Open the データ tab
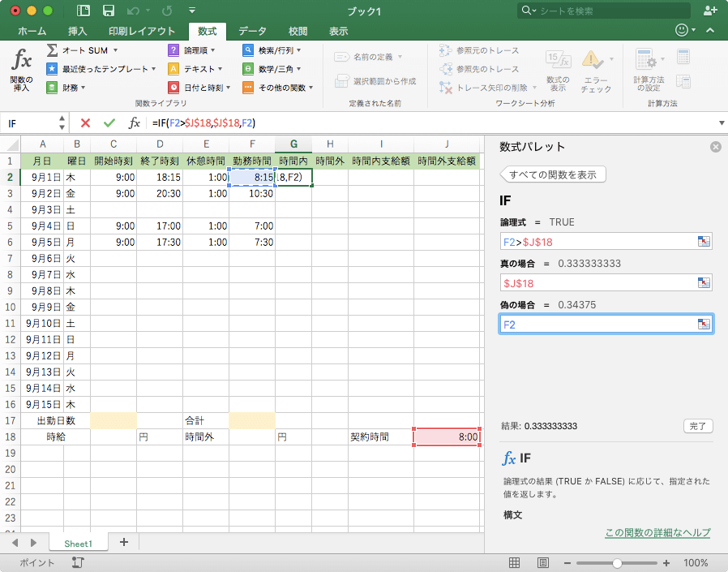Image resolution: width=728 pixels, height=572 pixels. pyautogui.click(x=252, y=31)
